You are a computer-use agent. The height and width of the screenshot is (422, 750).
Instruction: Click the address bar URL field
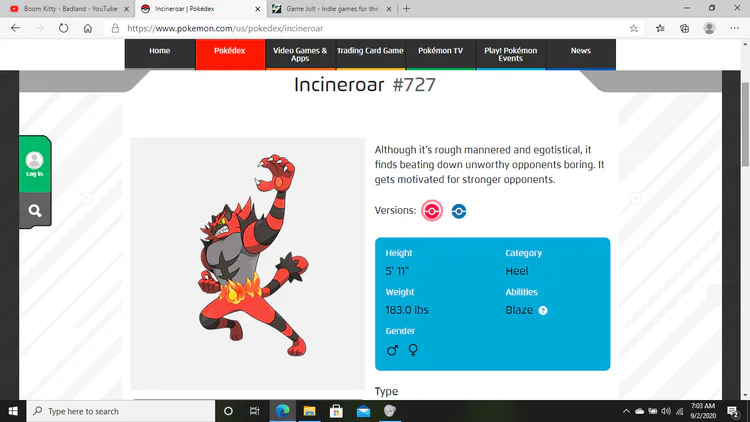(x=373, y=28)
